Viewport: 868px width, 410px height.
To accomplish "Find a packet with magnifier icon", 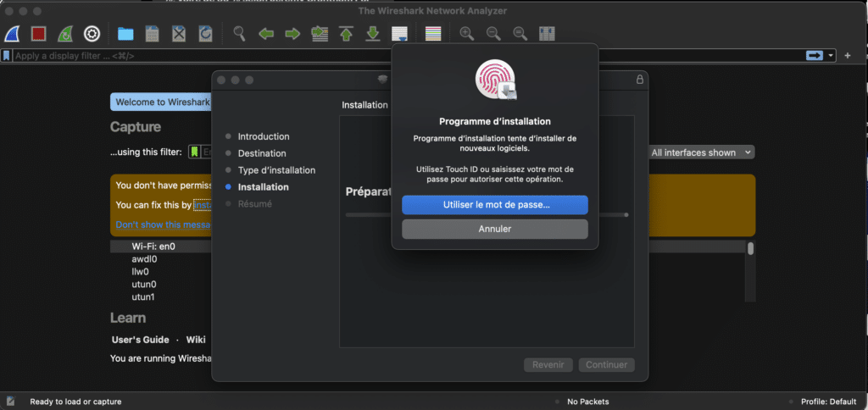I will (x=239, y=34).
